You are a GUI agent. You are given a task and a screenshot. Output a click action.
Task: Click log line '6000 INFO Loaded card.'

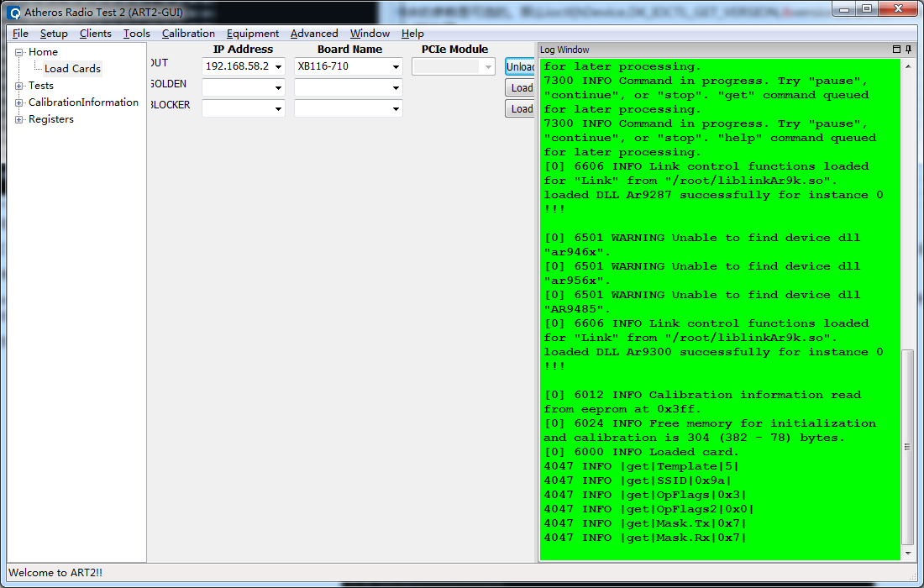(641, 453)
